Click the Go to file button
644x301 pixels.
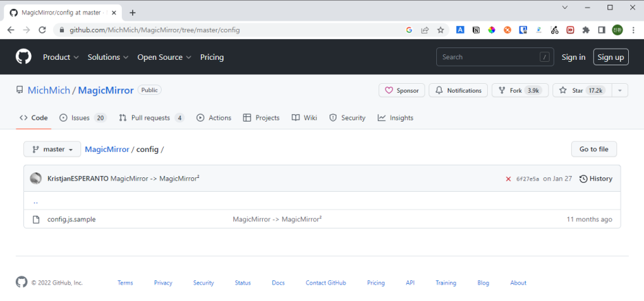click(594, 149)
